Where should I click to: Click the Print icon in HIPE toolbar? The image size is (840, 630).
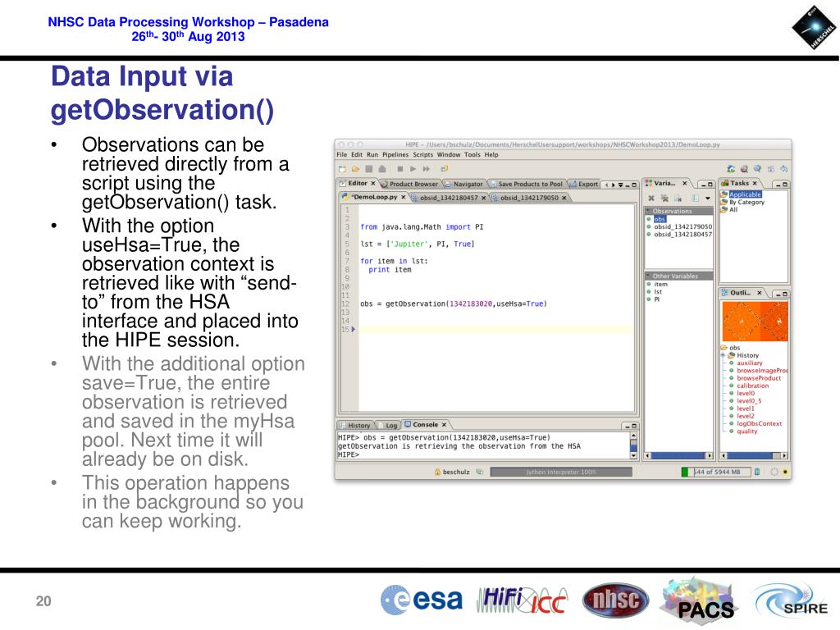382,169
